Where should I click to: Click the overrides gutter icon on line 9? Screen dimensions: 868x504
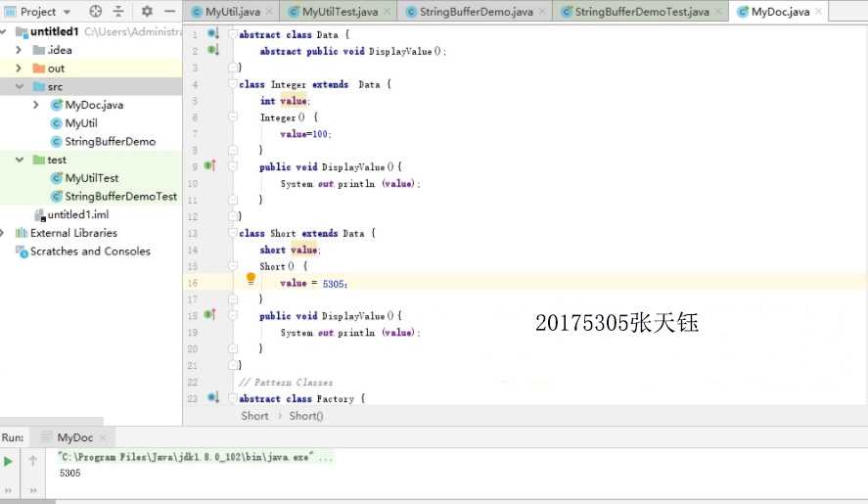coord(209,165)
